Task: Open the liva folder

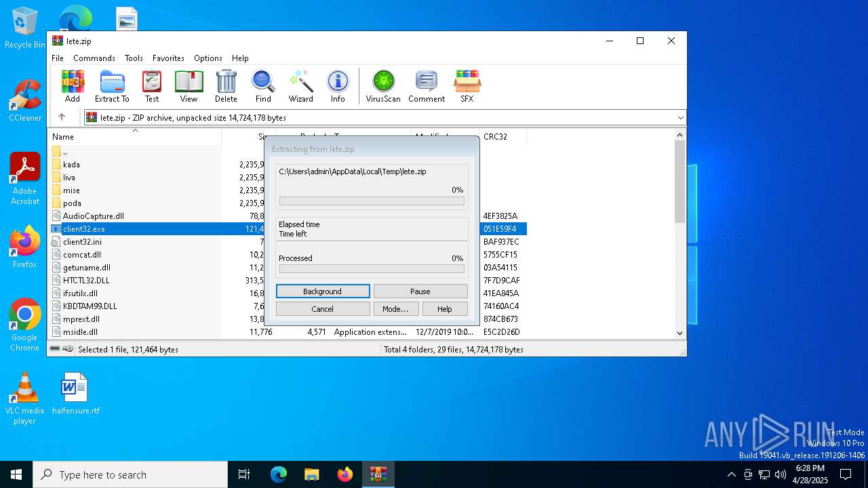Action: [69, 178]
